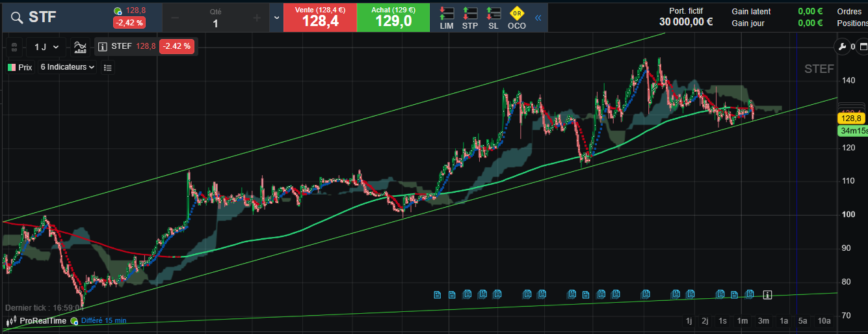Image resolution: width=868 pixels, height=334 pixels.
Task: Click the -2,42 % badge under header price
Action: 129,23
